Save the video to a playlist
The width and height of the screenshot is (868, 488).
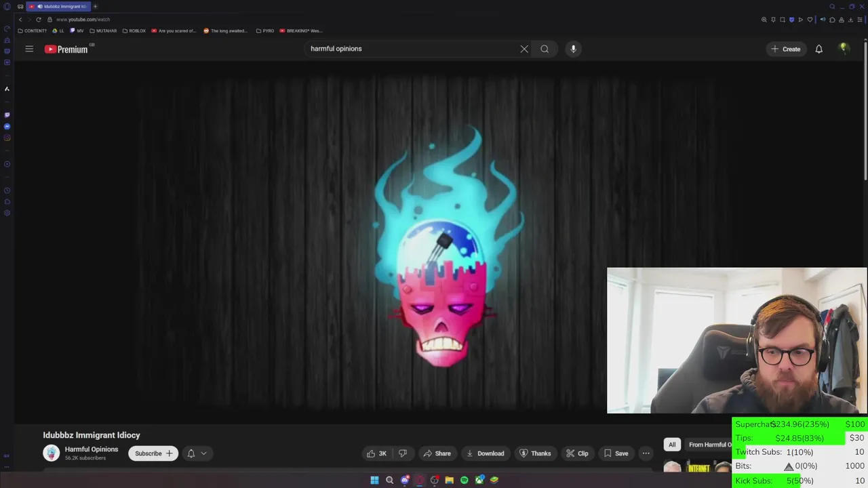[x=616, y=453]
